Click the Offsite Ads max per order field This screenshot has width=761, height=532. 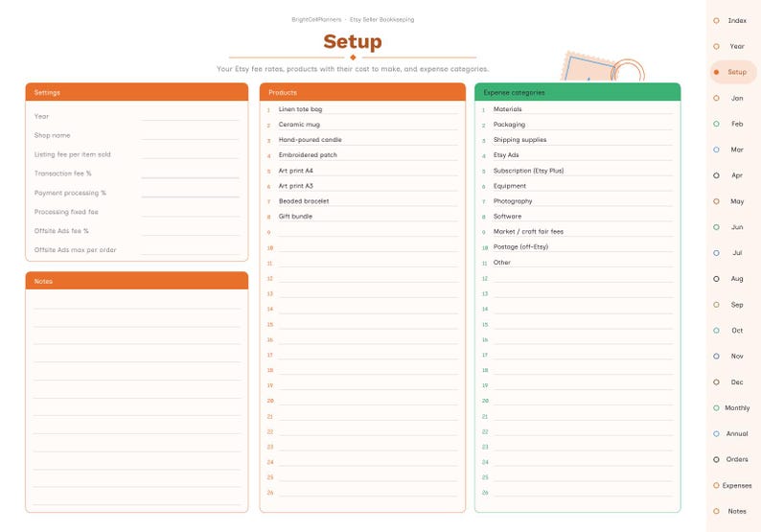[190, 249]
